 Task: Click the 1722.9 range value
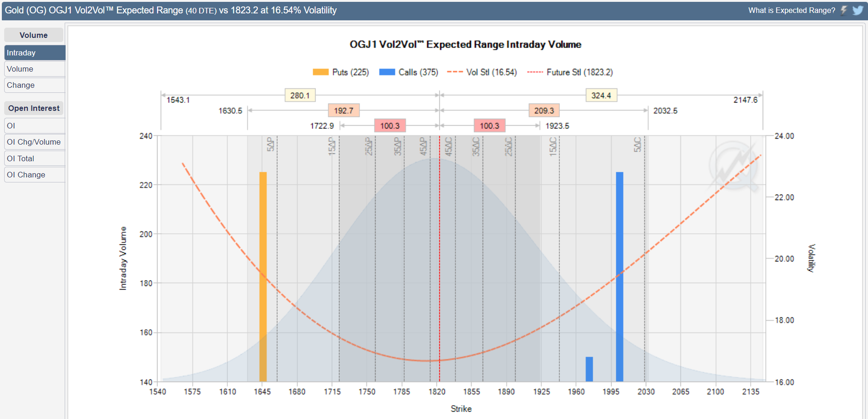(322, 126)
